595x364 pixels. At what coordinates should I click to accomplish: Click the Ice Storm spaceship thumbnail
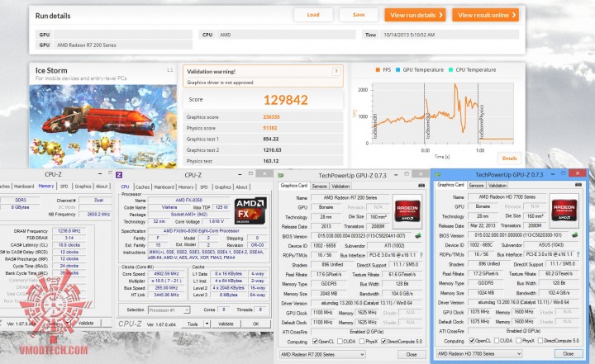(x=102, y=126)
